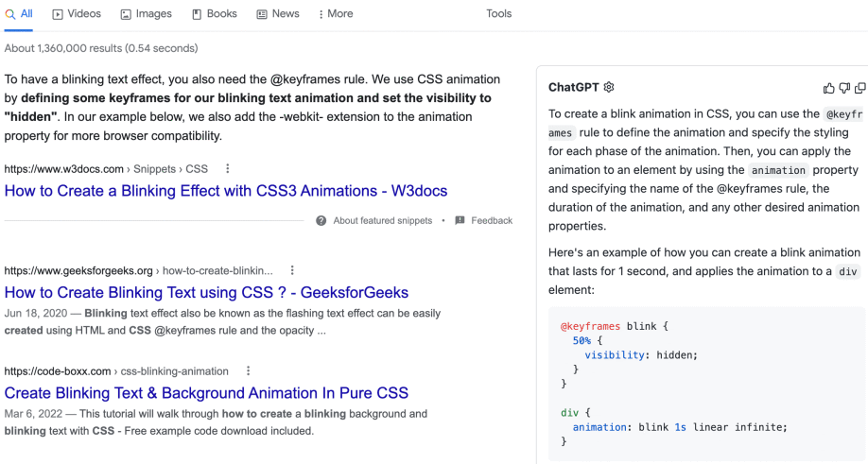Click the thumbs down icon in ChatGPT panel
The height and width of the screenshot is (464, 868).
844,88
